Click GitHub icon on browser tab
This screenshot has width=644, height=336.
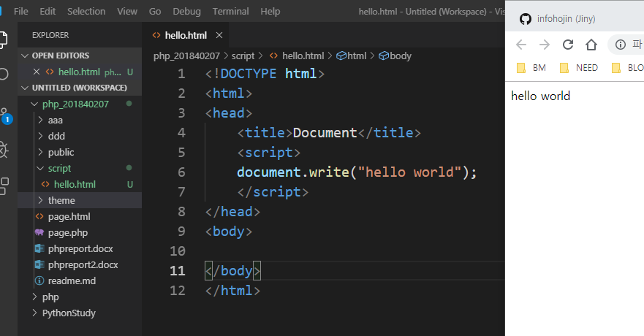coord(526,19)
